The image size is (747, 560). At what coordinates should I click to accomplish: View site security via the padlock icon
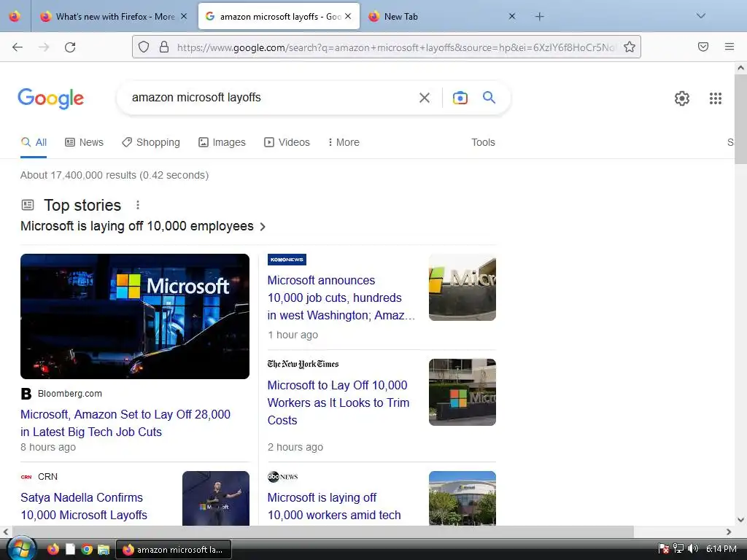click(x=164, y=47)
